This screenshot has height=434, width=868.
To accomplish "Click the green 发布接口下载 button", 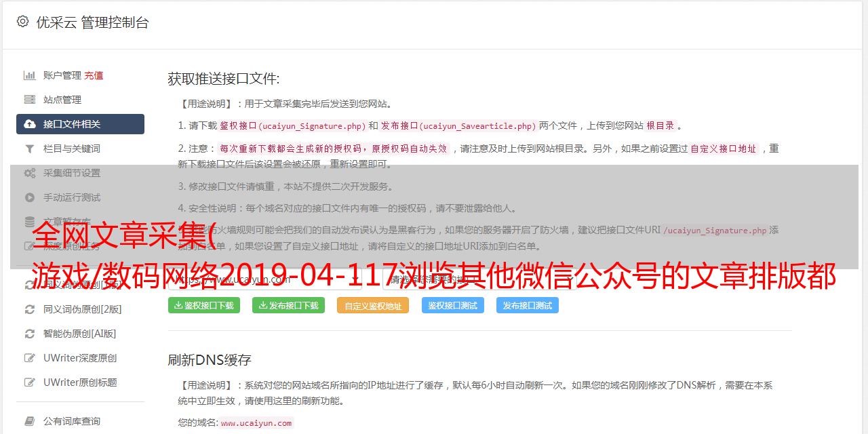I will click(288, 305).
